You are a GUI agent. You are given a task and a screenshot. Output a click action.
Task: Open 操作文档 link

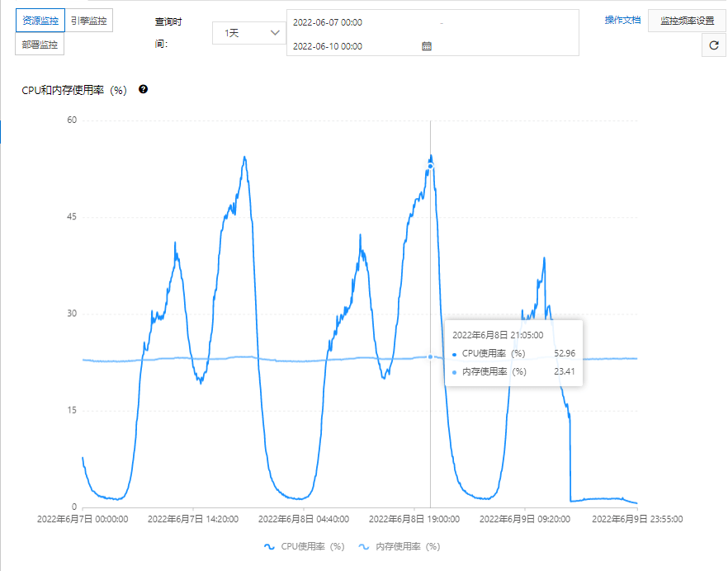click(622, 20)
